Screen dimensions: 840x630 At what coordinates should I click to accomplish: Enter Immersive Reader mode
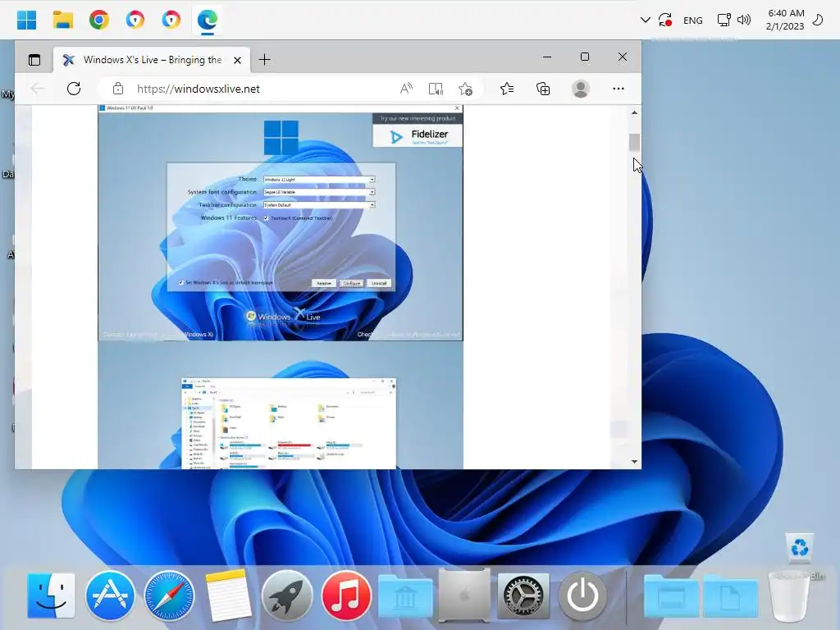point(436,89)
